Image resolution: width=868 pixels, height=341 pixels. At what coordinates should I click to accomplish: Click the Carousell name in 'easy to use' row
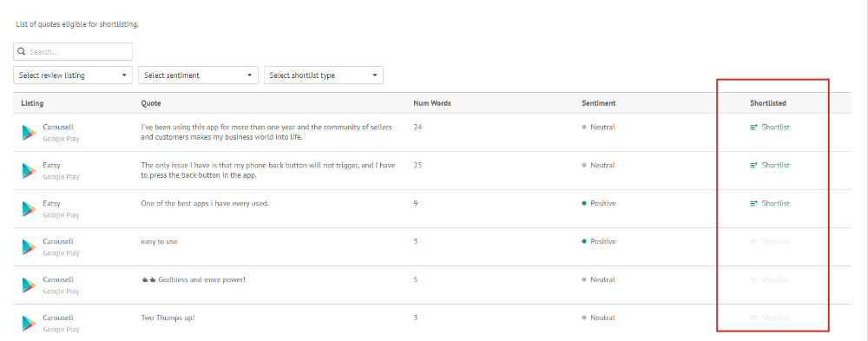point(58,242)
